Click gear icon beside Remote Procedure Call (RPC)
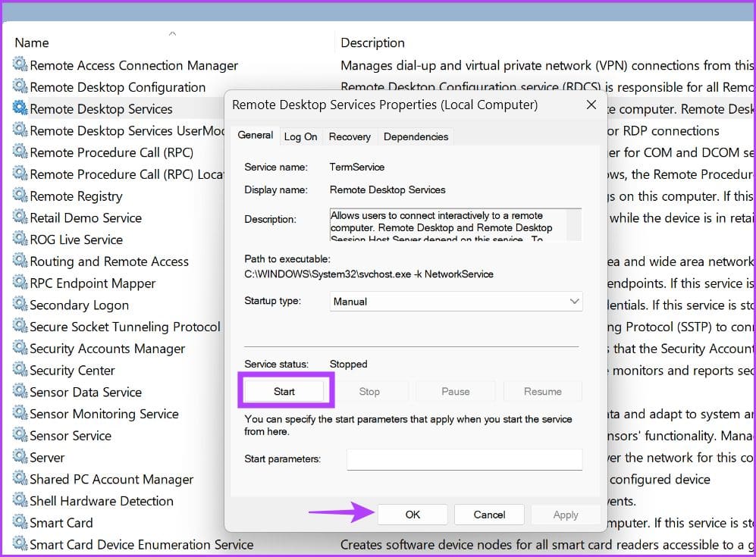Viewport: 756px width, 557px height. [x=20, y=152]
